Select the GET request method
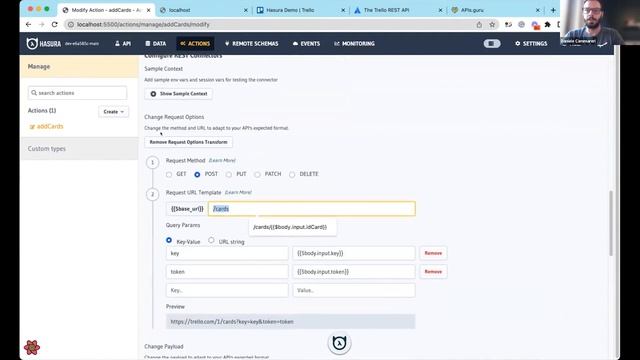Image resolution: width=640 pixels, height=360 pixels. tap(169, 174)
